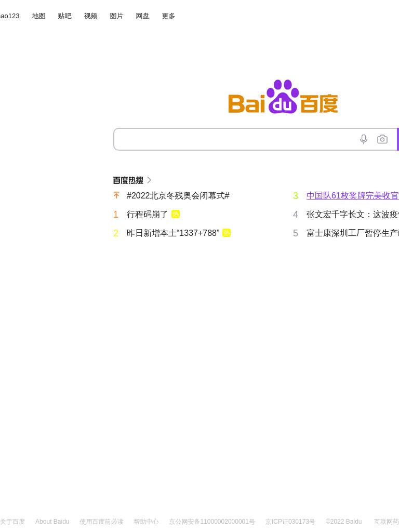
Task: Click the pinned-top arrow icon beside #2022北京冬残奥会闭幕式#
Action: point(116,195)
